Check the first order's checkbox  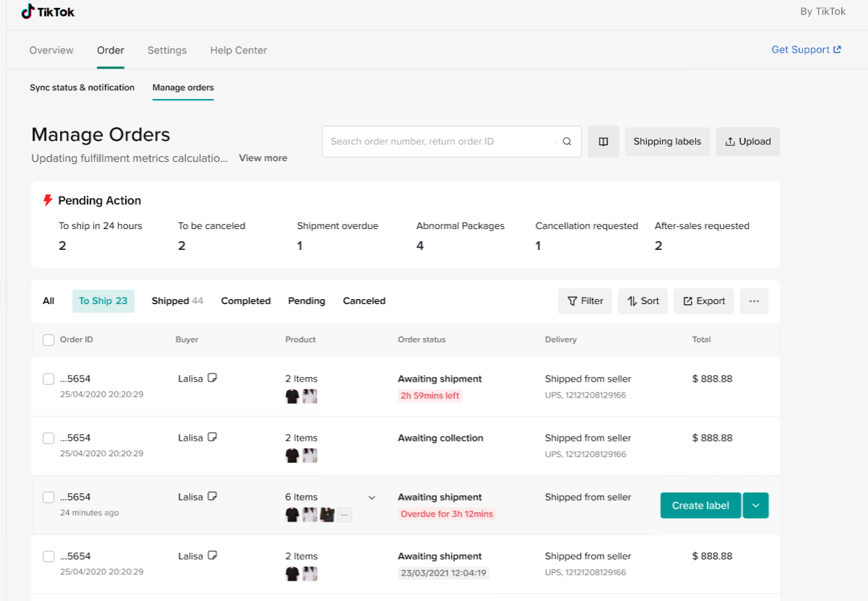tap(48, 379)
